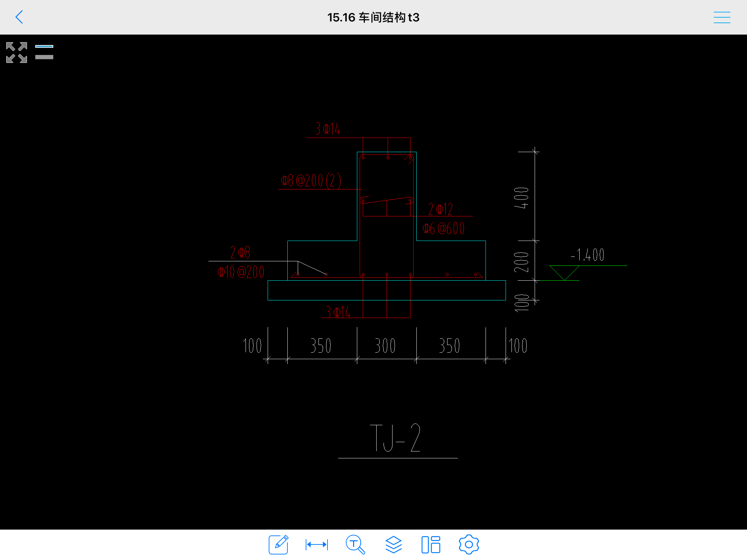Select the distance measurement tool
The height and width of the screenshot is (560, 747).
tap(317, 545)
